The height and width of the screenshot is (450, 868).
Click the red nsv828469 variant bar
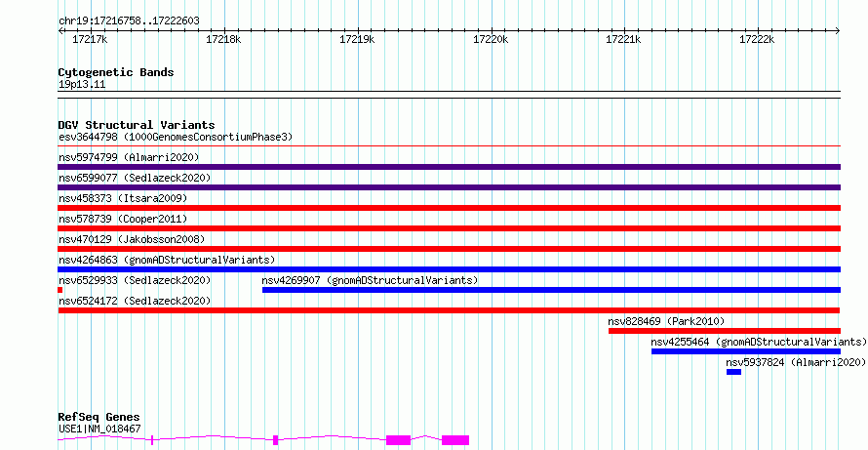click(x=725, y=331)
